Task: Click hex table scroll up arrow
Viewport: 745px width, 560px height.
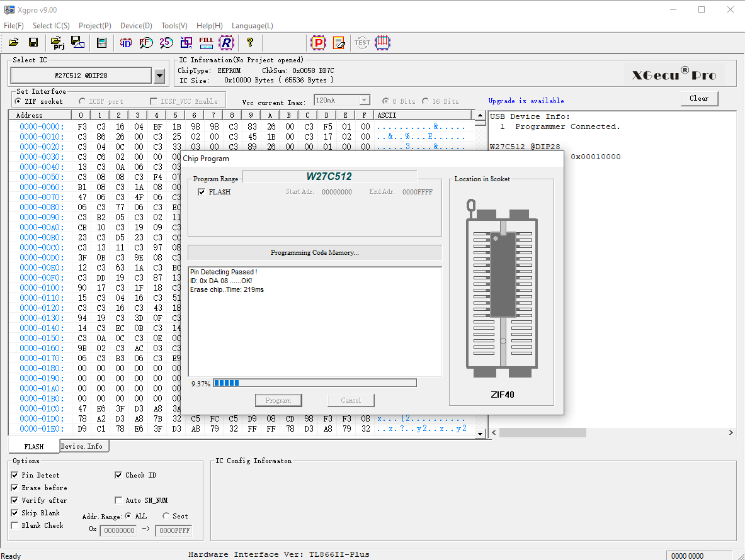Action: (480, 115)
